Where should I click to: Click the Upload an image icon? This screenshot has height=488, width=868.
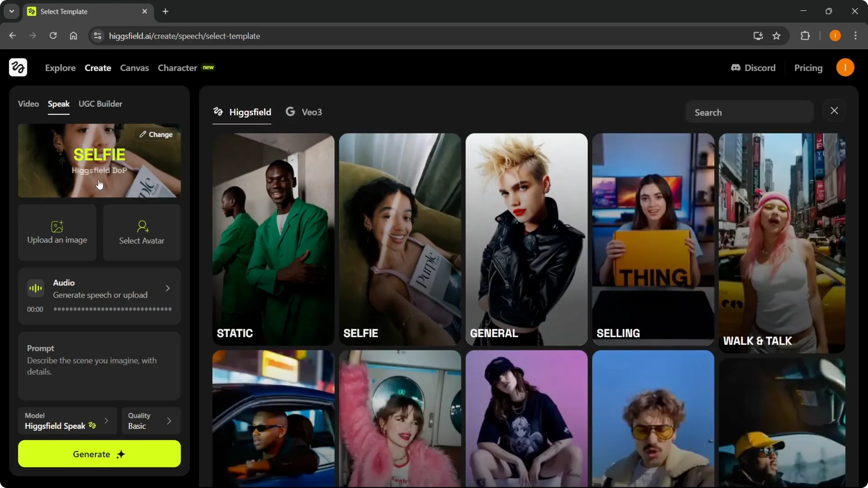tap(57, 226)
